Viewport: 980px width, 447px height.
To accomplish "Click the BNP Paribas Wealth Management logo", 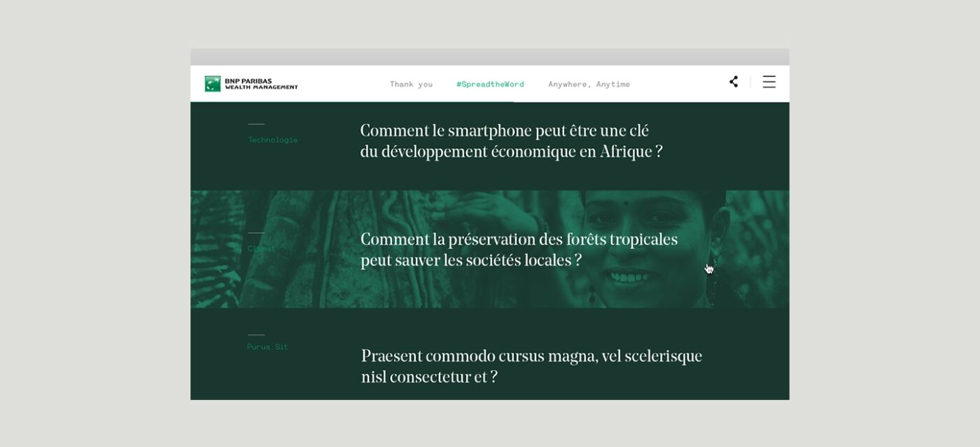I will pos(251,83).
